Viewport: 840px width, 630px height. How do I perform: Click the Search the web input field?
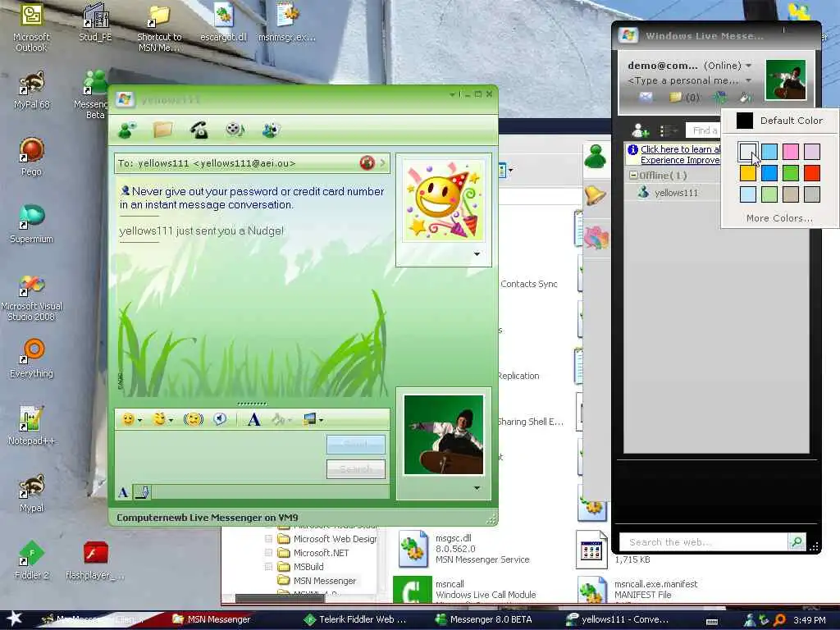click(x=703, y=542)
